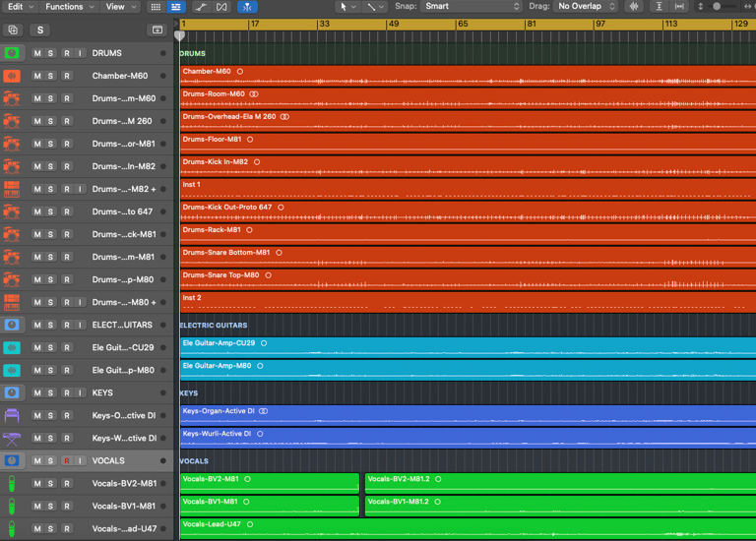
Task: Open the Snap Smart dropdown
Action: (471, 6)
